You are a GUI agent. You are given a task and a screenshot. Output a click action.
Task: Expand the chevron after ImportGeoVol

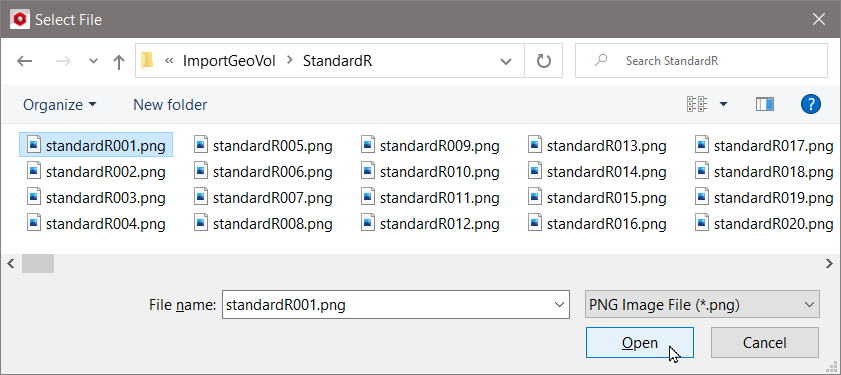click(x=290, y=61)
